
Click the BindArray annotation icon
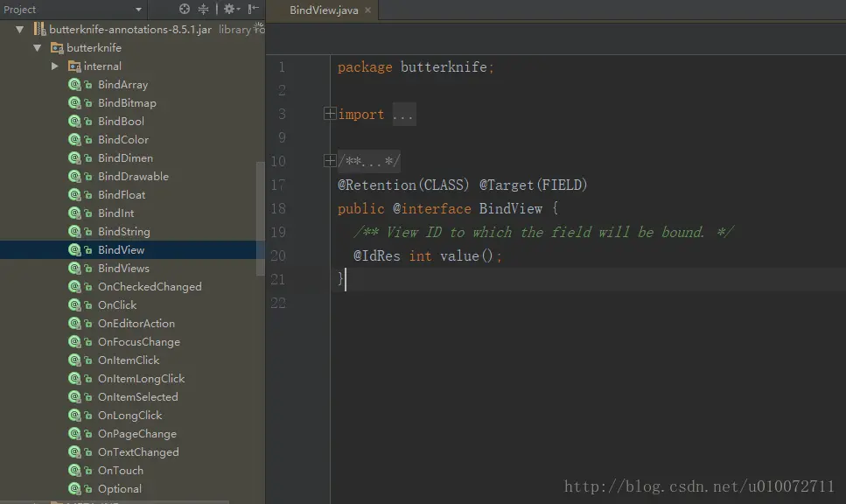coord(74,84)
